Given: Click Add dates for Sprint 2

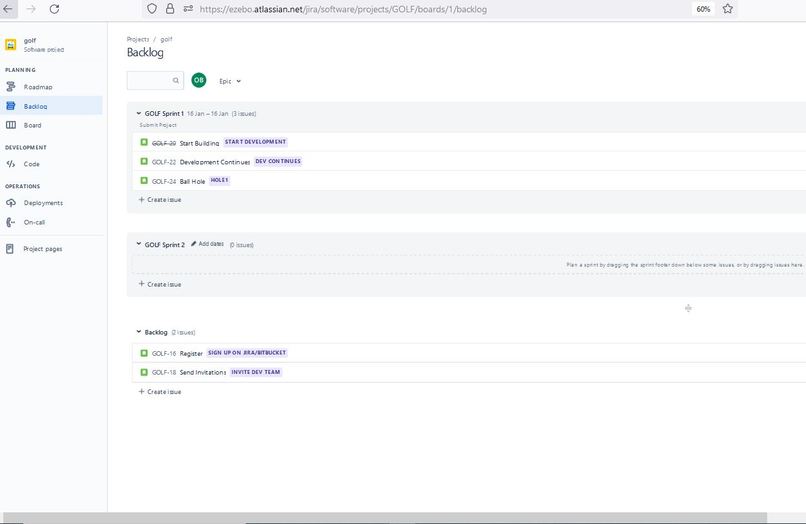Looking at the screenshot, I should click(x=207, y=244).
